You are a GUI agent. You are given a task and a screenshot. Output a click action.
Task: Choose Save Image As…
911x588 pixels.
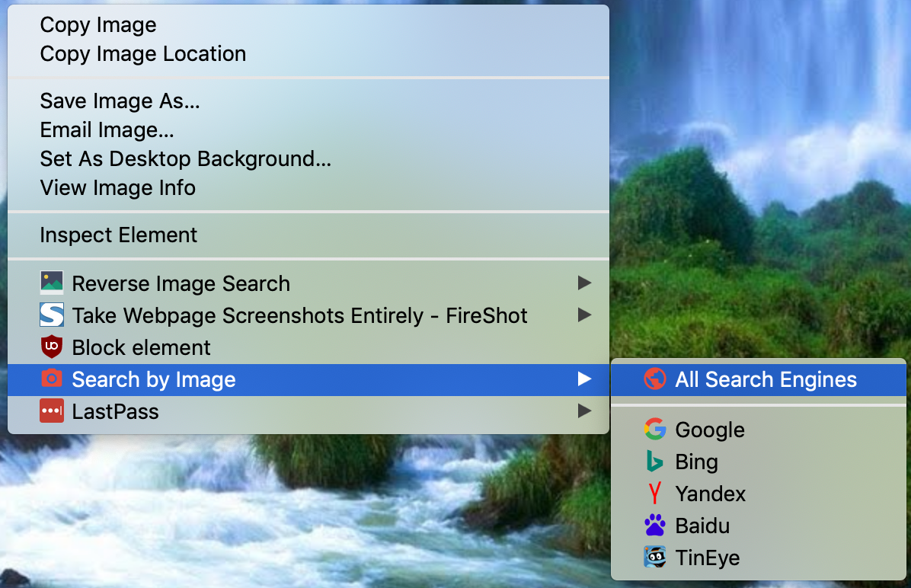coord(120,101)
